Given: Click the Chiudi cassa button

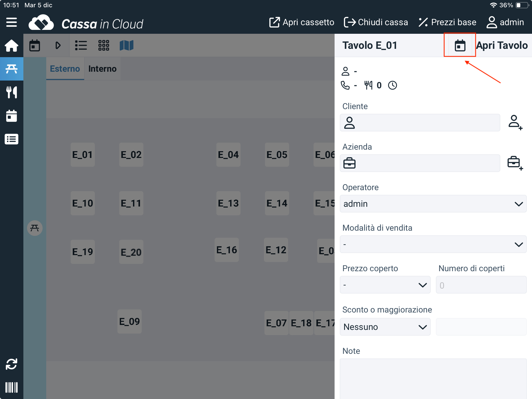Looking at the screenshot, I should (376, 22).
